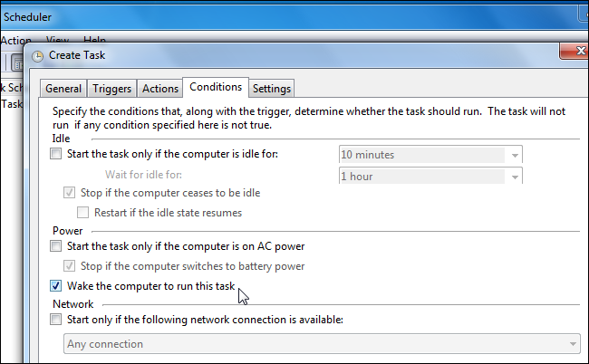
Task: Toggle Stop if computer switches to battery power
Action: [69, 266]
